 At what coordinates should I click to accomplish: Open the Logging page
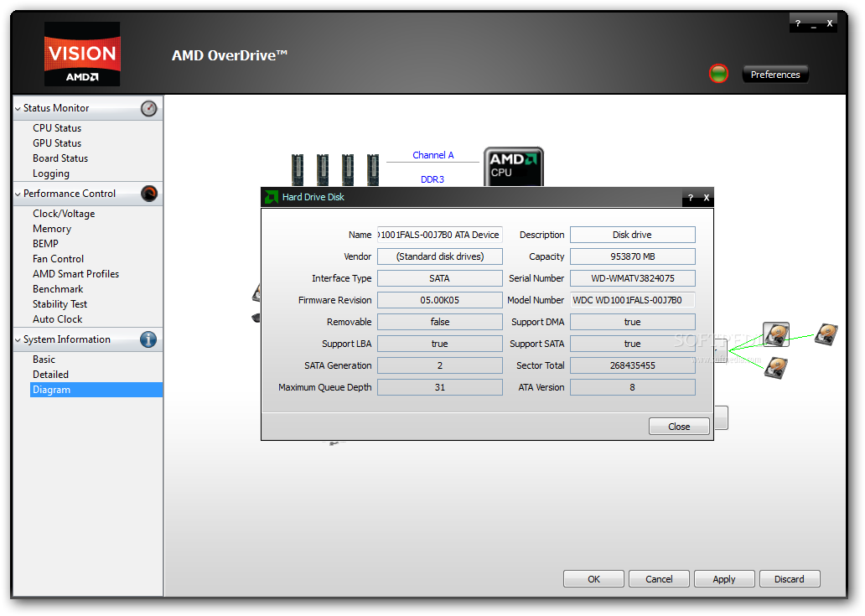51,173
